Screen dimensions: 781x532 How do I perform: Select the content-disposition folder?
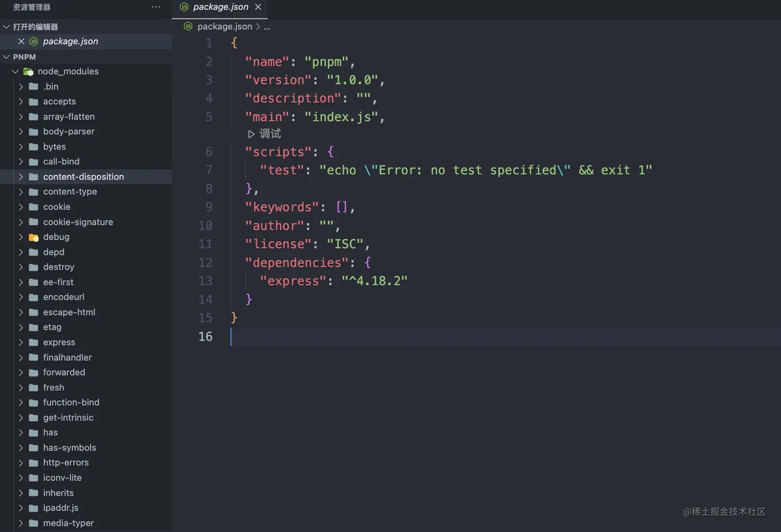click(86, 177)
